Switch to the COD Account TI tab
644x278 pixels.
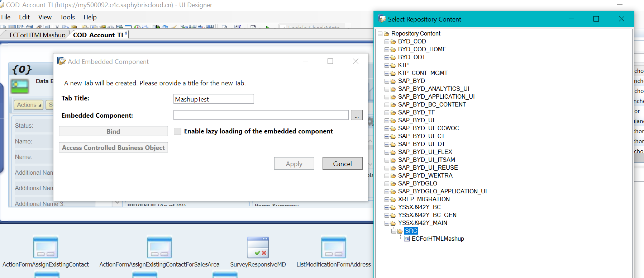coord(98,35)
